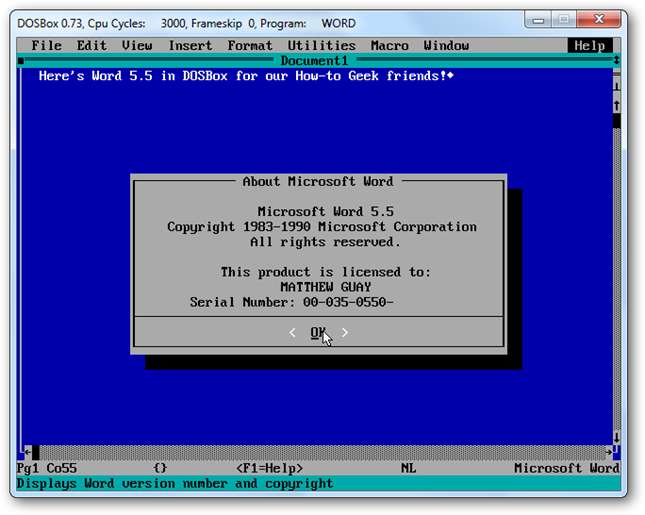Open the highlighted Help menu
This screenshot has height=515, width=645.
click(590, 45)
